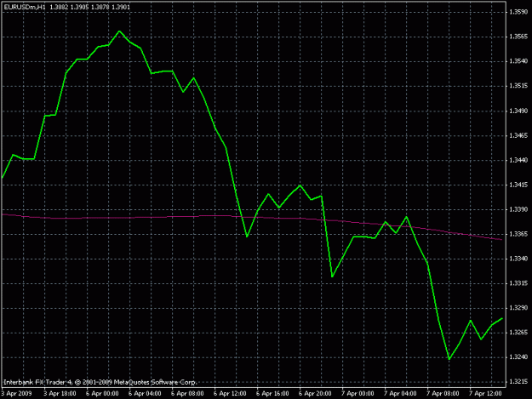Click the 3 Apr 2009 time label
Image resolution: width=532 pixels, height=399 pixels.
tap(16, 394)
